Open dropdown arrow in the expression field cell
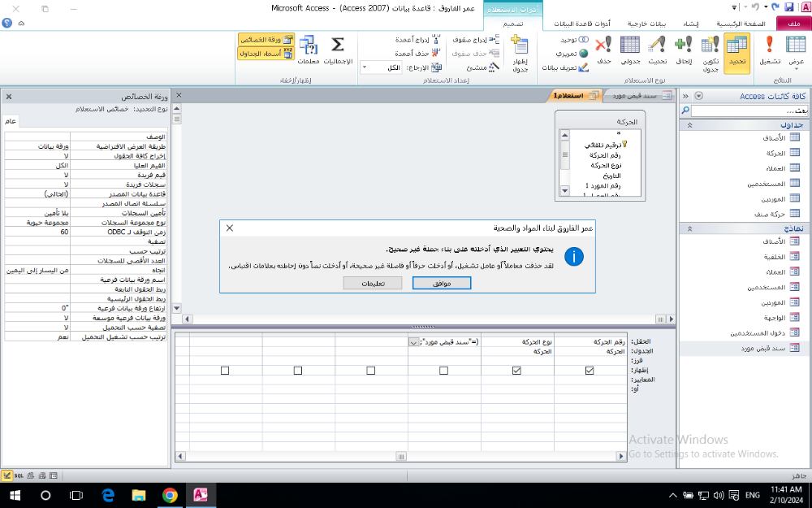 [414, 342]
